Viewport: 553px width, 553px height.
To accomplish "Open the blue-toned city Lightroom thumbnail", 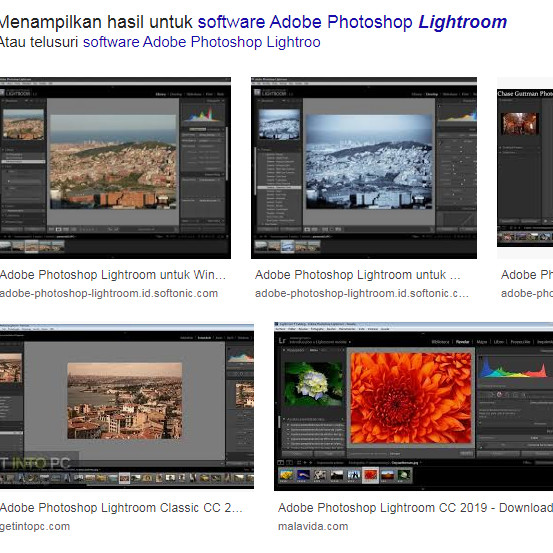I will (364, 168).
